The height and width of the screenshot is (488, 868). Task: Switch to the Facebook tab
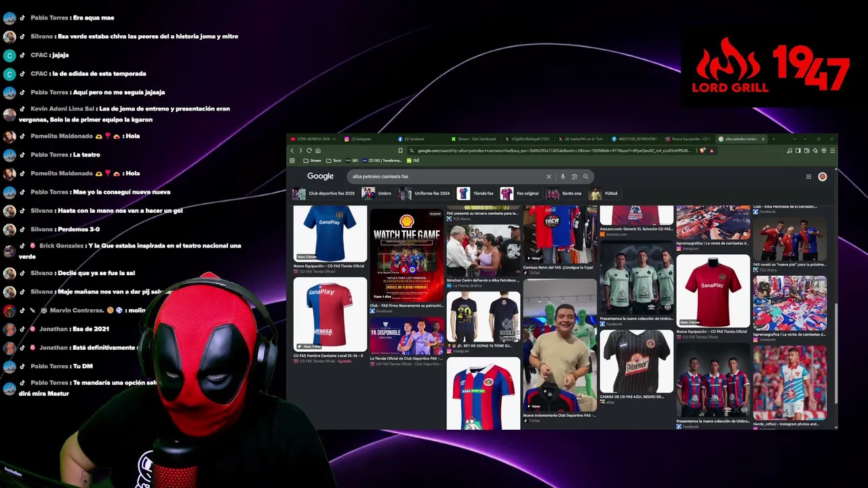(419, 139)
